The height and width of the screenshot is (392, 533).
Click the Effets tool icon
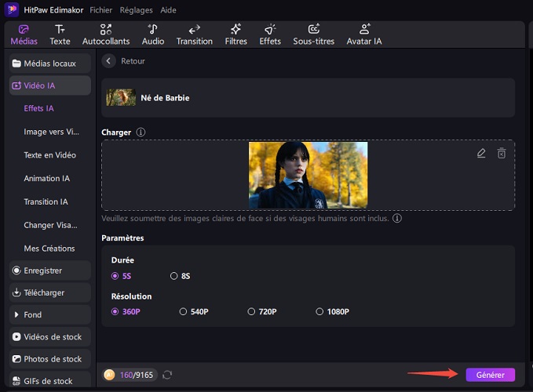point(270,34)
